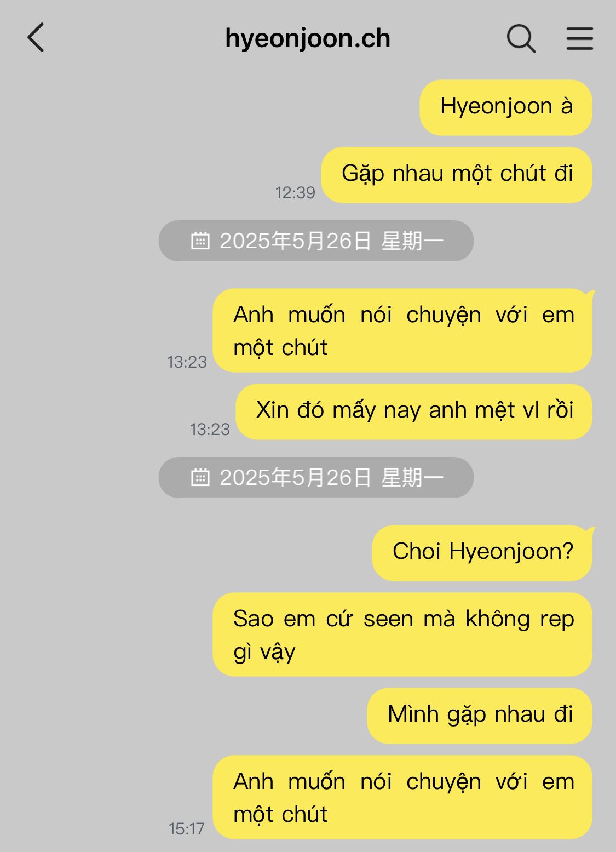The width and height of the screenshot is (616, 852).
Task: Click the first date separator's calendar icon
Action: (200, 241)
